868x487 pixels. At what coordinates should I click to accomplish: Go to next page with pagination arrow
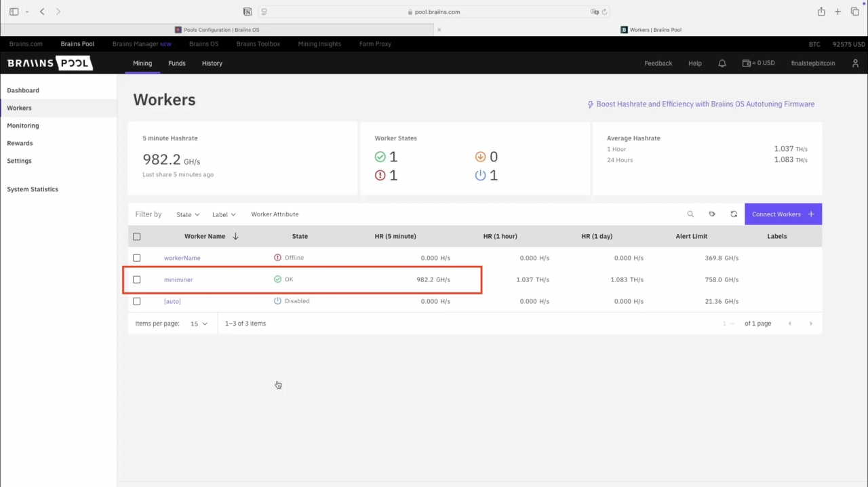(810, 324)
